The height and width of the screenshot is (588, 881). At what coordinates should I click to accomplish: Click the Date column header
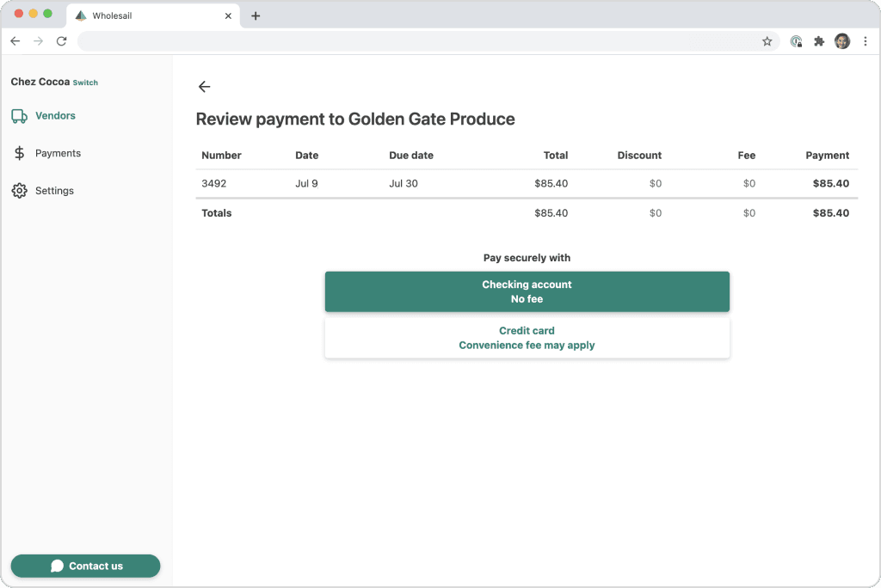click(307, 156)
